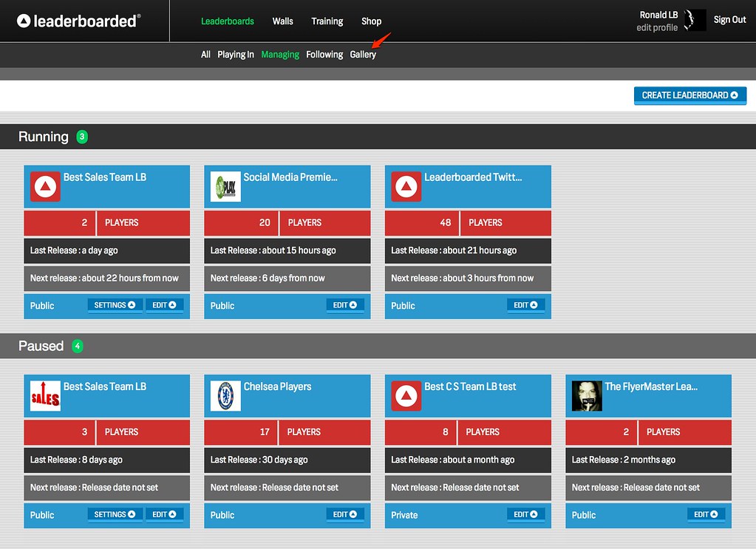Click "Next release : 6 days from now"

coord(268,278)
